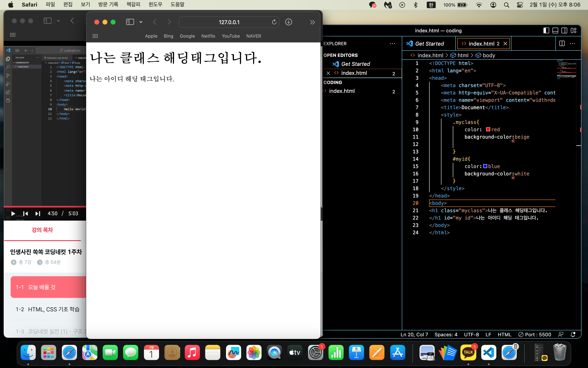Select HTML language mode in status bar
588x368 pixels.
tap(504, 334)
